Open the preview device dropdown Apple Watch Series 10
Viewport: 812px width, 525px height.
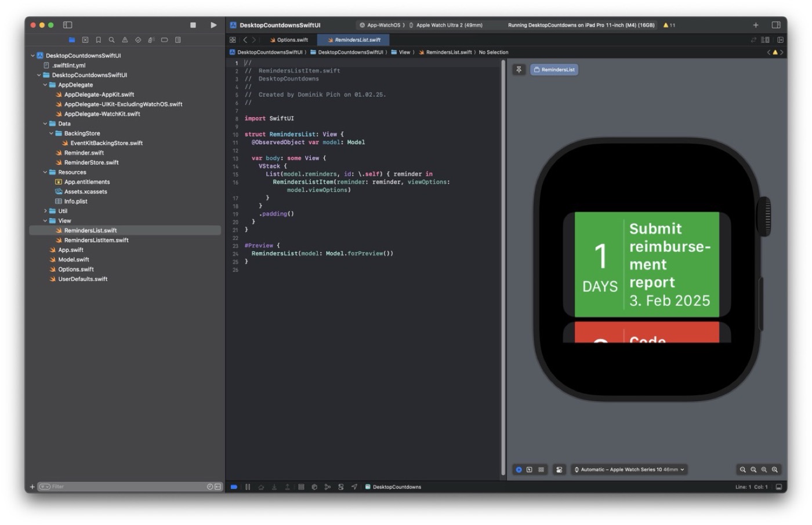629,470
